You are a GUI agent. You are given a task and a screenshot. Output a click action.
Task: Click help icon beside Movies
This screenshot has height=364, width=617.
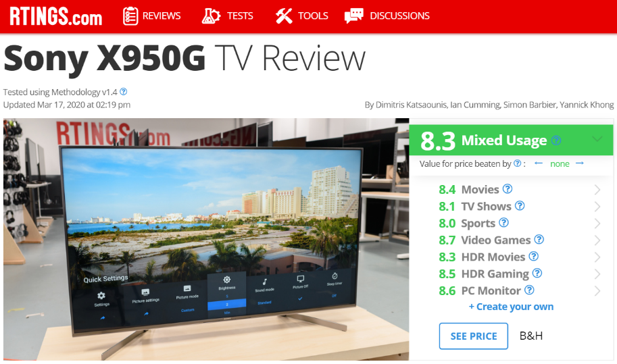point(508,188)
